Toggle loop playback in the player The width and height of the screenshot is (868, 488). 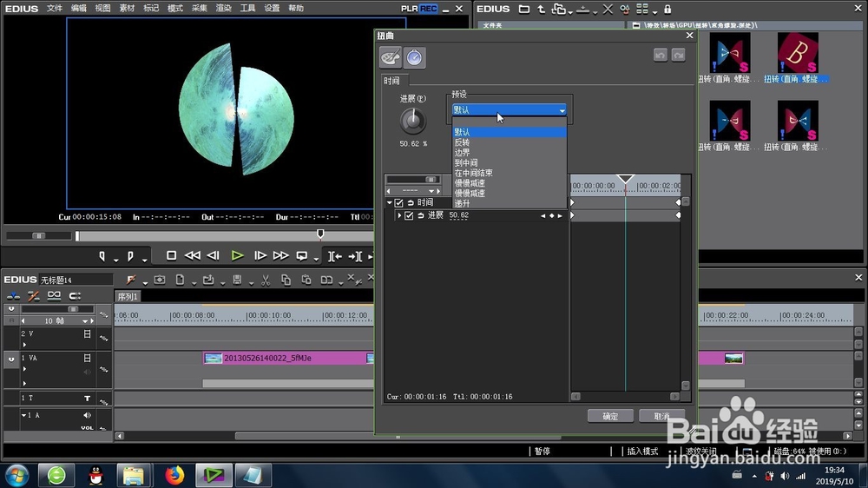point(302,255)
